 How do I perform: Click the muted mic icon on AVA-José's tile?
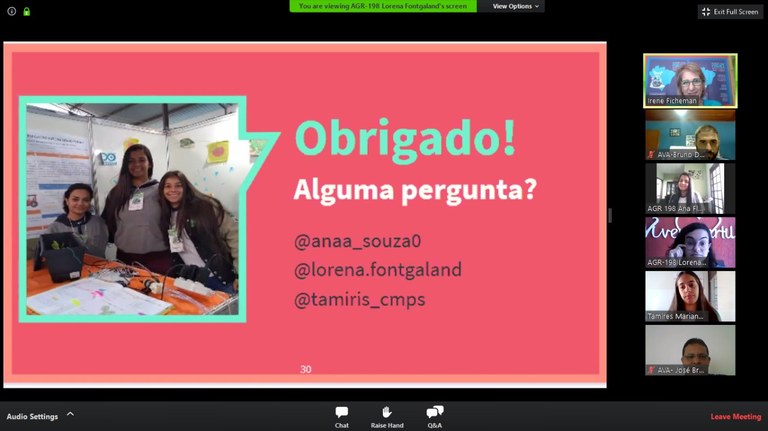pos(651,370)
